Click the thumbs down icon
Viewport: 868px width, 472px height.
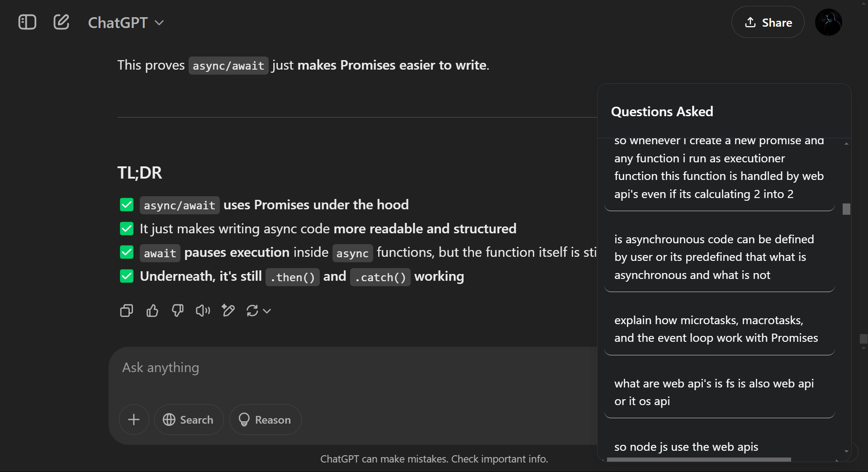point(178,311)
